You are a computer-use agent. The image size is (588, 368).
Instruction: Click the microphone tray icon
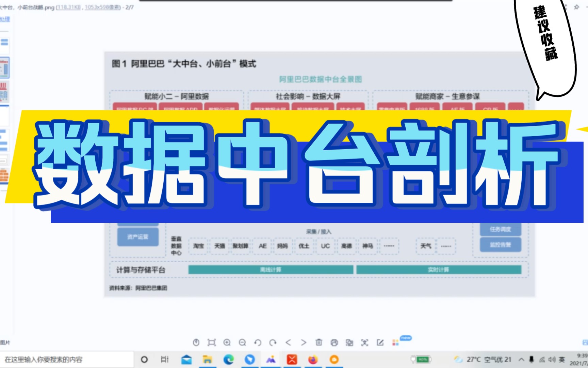point(532,359)
